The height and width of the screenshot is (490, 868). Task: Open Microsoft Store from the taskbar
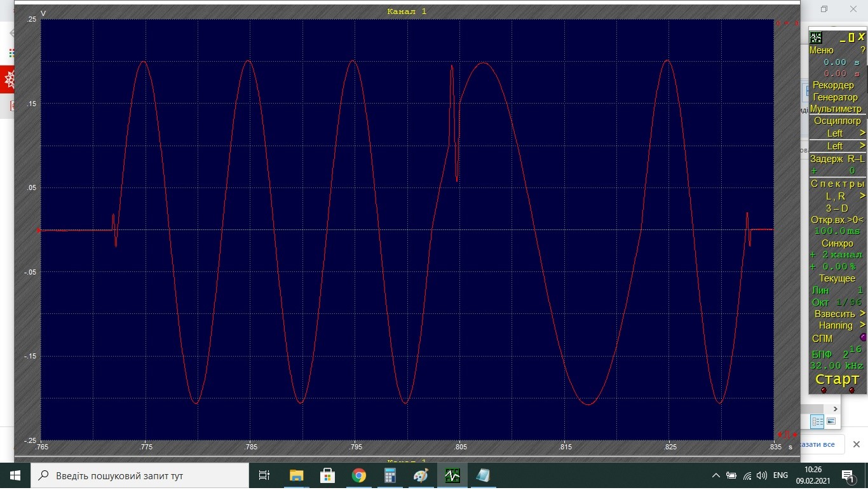327,475
